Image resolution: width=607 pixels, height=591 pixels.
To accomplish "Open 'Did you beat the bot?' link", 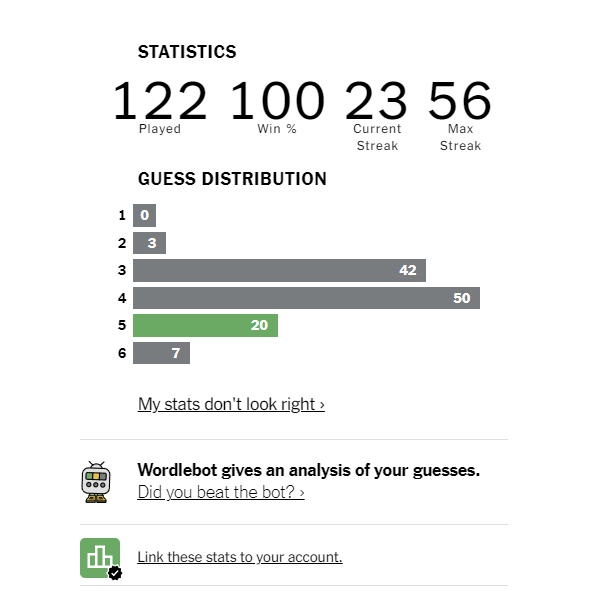I will (221, 492).
